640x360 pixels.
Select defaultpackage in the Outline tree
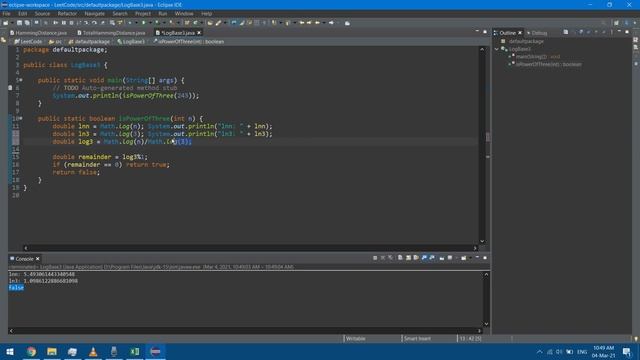(x=526, y=41)
